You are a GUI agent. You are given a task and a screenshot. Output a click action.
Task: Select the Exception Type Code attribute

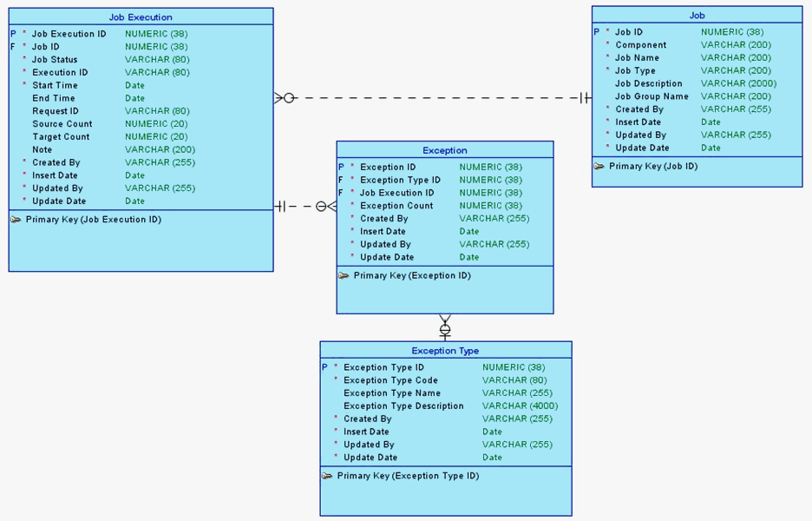tap(390, 380)
